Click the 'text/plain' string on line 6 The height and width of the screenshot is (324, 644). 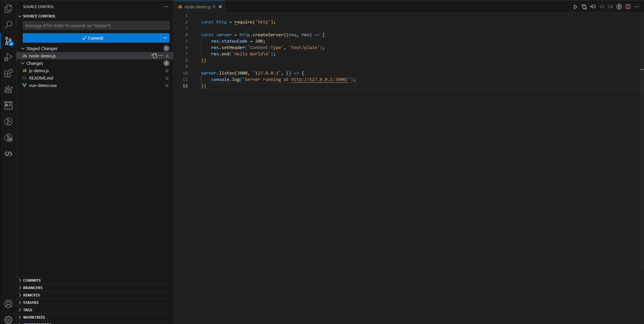304,48
